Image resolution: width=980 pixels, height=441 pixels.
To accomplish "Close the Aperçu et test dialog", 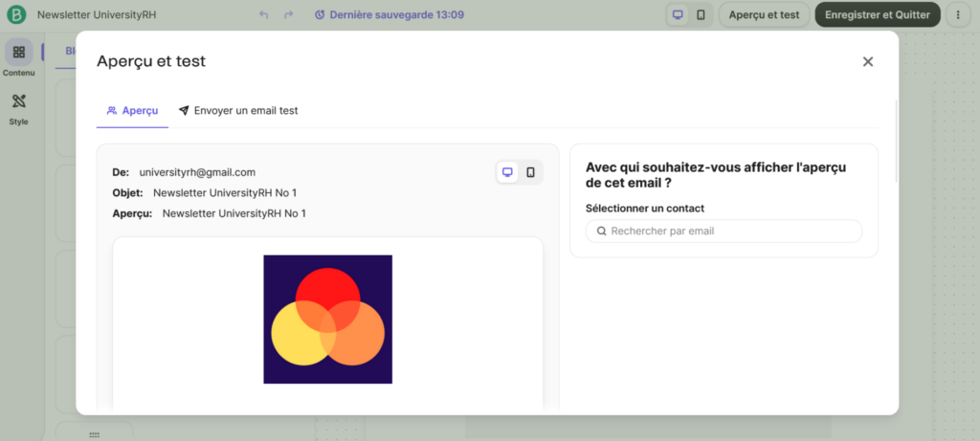I will tap(868, 61).
